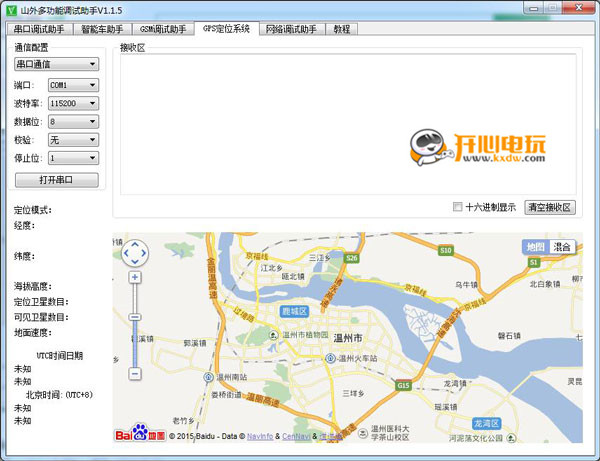Click the map pan control compass
Image resolution: width=600 pixels, height=461 pixels.
[x=135, y=253]
